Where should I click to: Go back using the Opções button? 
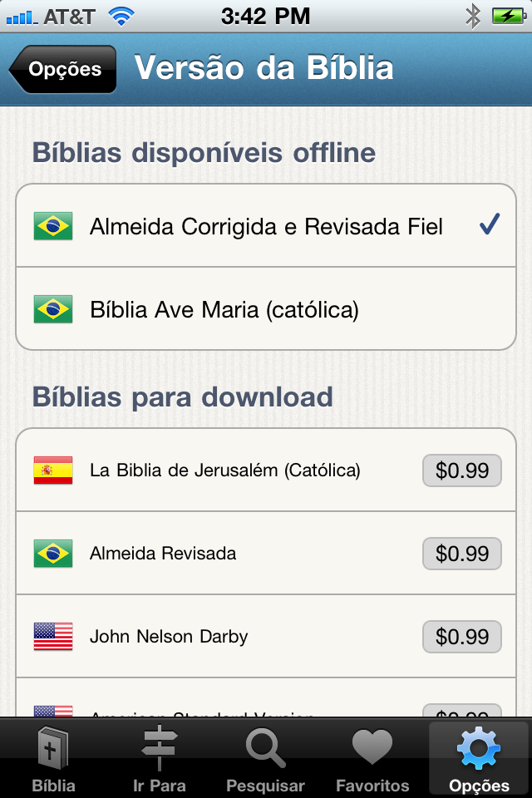click(62, 69)
